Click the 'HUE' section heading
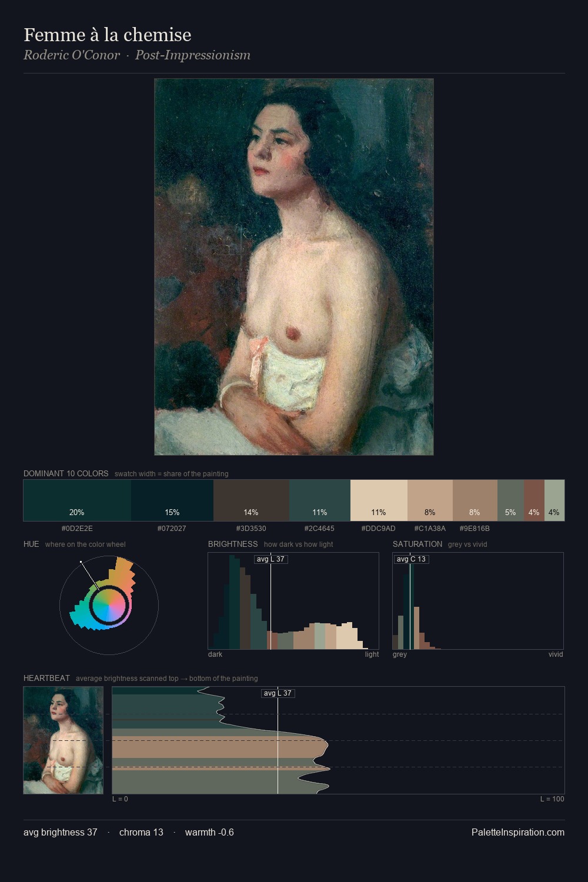 tap(31, 544)
